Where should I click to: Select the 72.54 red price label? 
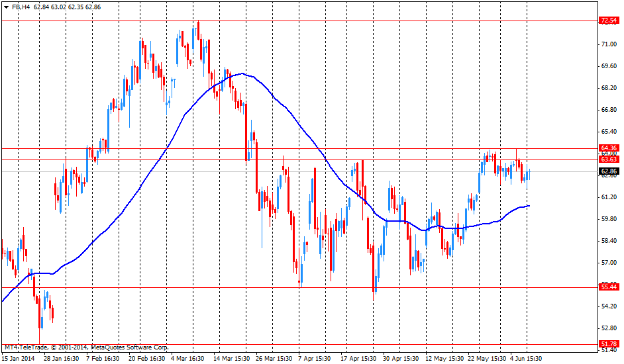tap(609, 21)
